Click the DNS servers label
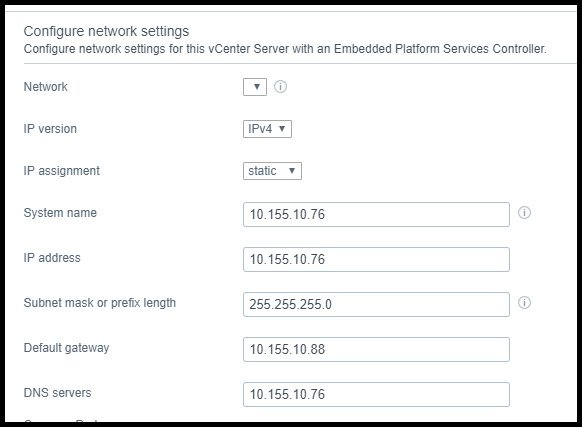The image size is (582, 427). point(57,393)
